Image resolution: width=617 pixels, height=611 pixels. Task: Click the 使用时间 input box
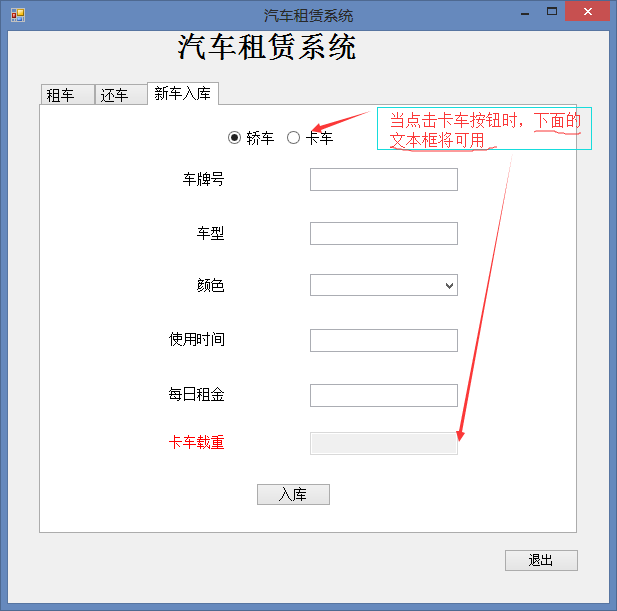click(384, 340)
